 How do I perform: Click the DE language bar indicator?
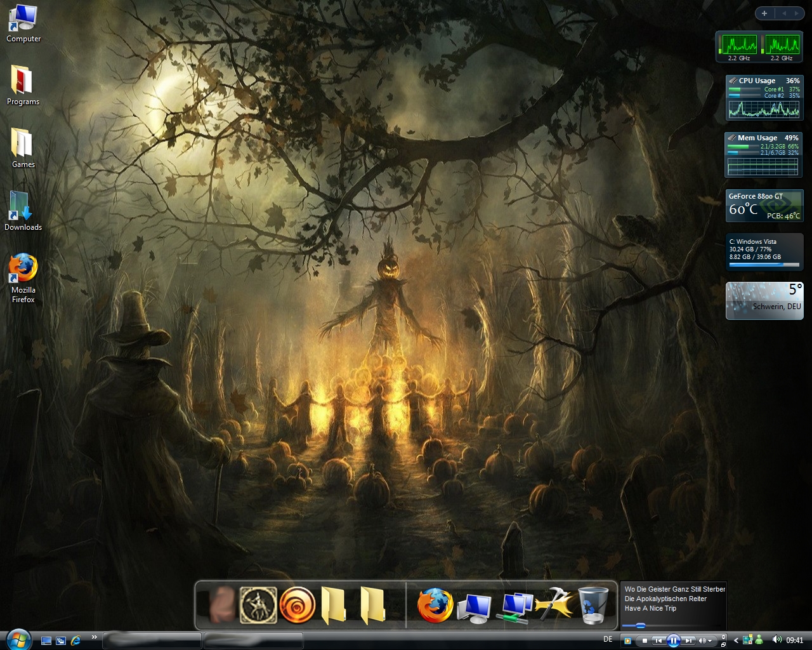(608, 639)
